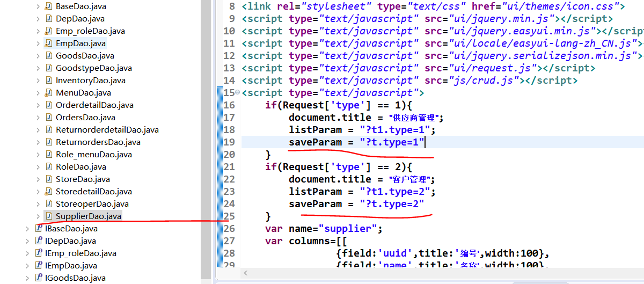Expand the IDepDao.java tree node
644x284 pixels.
[27, 241]
